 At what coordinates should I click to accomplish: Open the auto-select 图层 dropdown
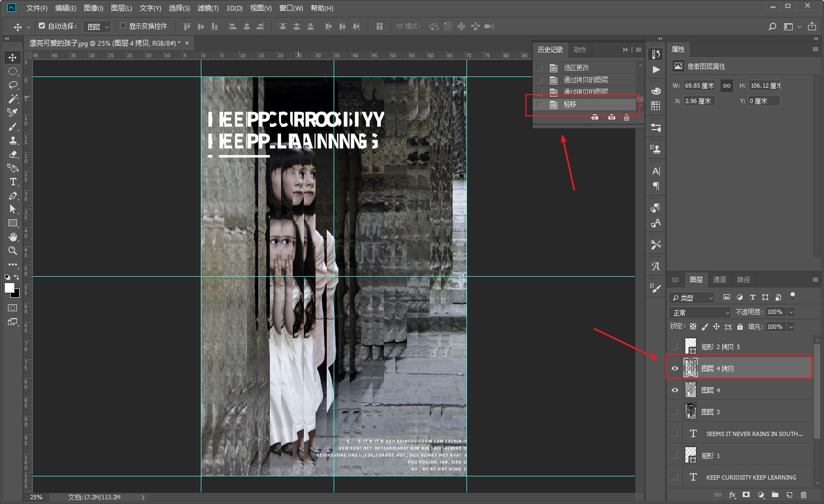(x=97, y=27)
